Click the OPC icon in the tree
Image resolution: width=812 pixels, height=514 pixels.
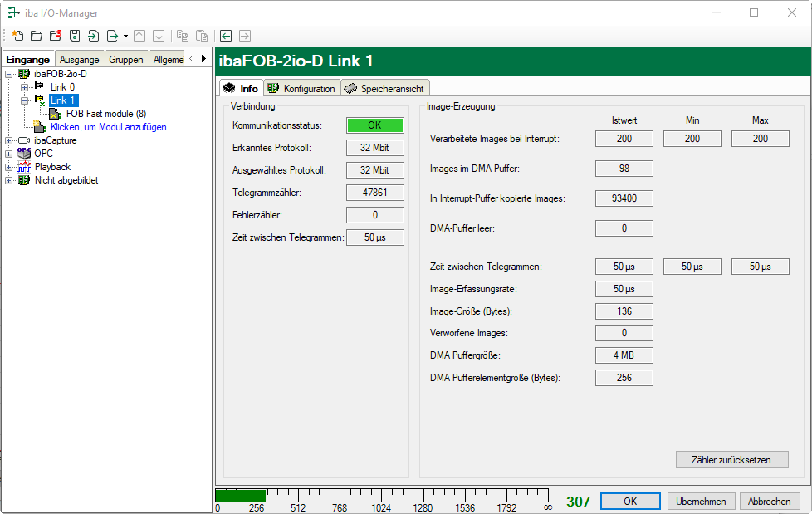(x=24, y=154)
